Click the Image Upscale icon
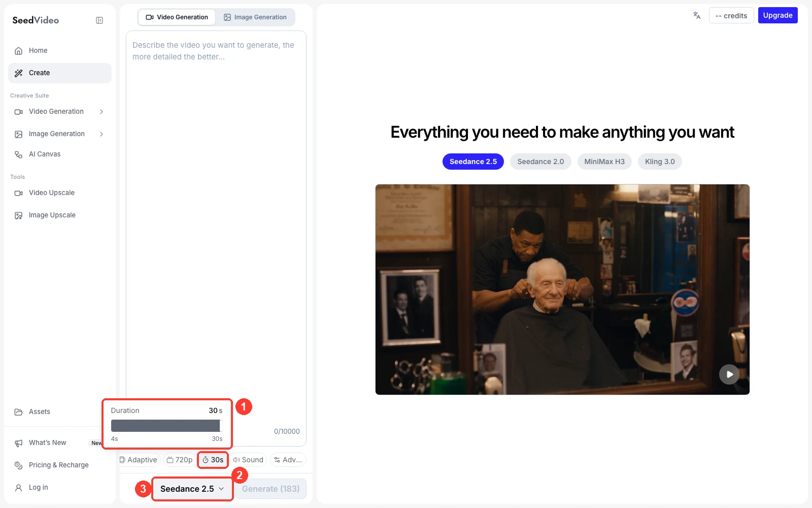 pos(19,215)
